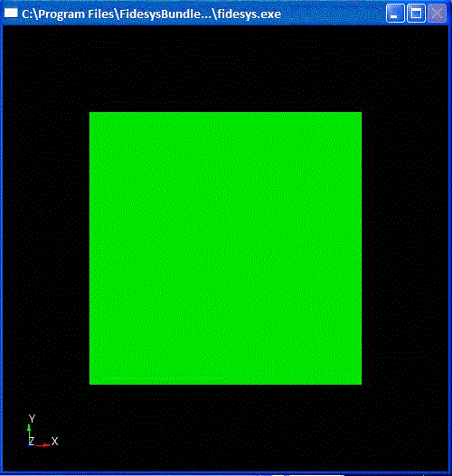Select bottom-right vertex of green square

pyautogui.click(x=362, y=384)
